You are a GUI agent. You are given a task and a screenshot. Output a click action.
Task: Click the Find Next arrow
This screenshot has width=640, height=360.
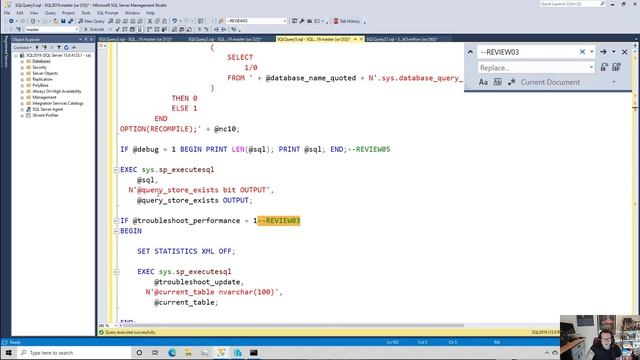pyautogui.click(x=603, y=52)
